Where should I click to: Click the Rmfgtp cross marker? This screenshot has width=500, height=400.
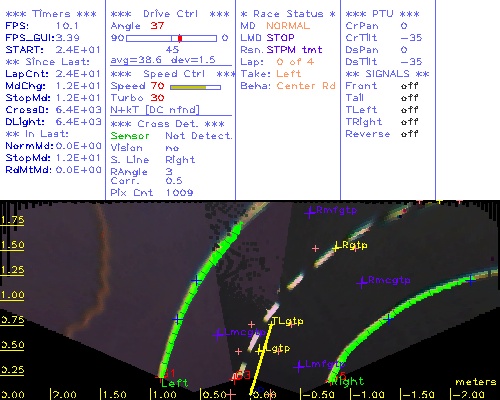pyautogui.click(x=310, y=212)
